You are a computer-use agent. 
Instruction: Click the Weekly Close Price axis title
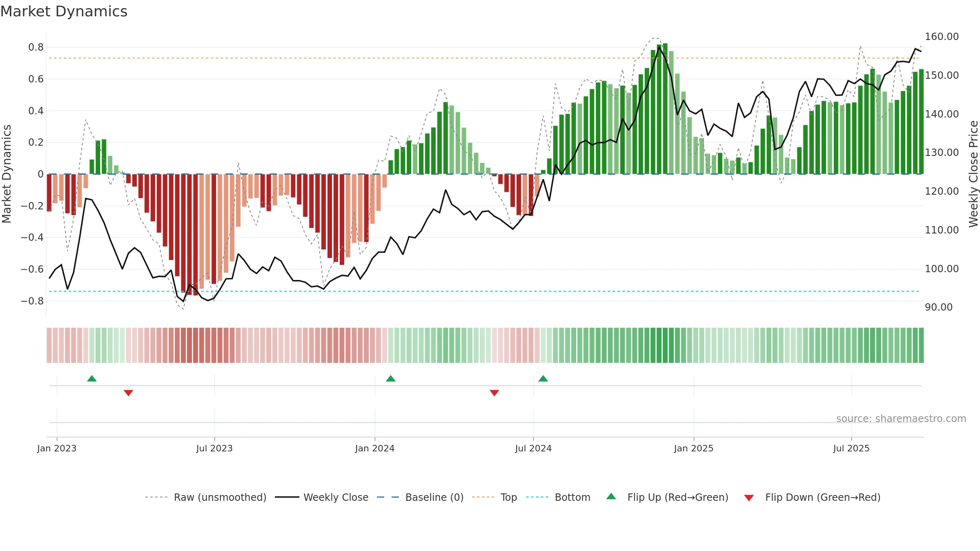click(973, 174)
